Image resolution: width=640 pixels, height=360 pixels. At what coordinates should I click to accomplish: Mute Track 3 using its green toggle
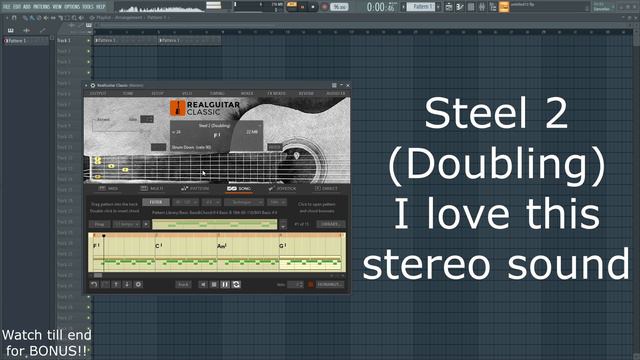point(88,62)
